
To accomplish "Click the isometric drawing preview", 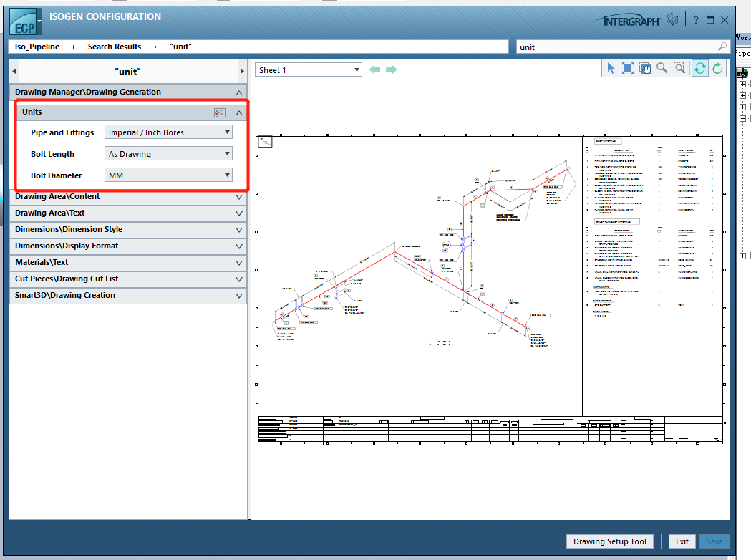I will pyautogui.click(x=490, y=290).
